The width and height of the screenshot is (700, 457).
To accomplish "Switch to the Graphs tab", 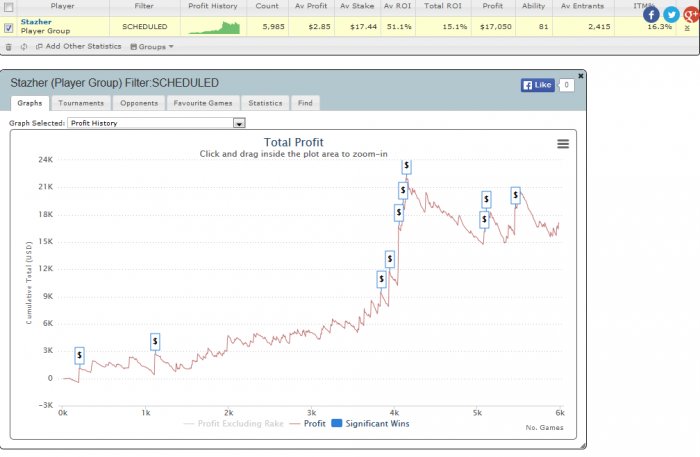I will click(29, 103).
